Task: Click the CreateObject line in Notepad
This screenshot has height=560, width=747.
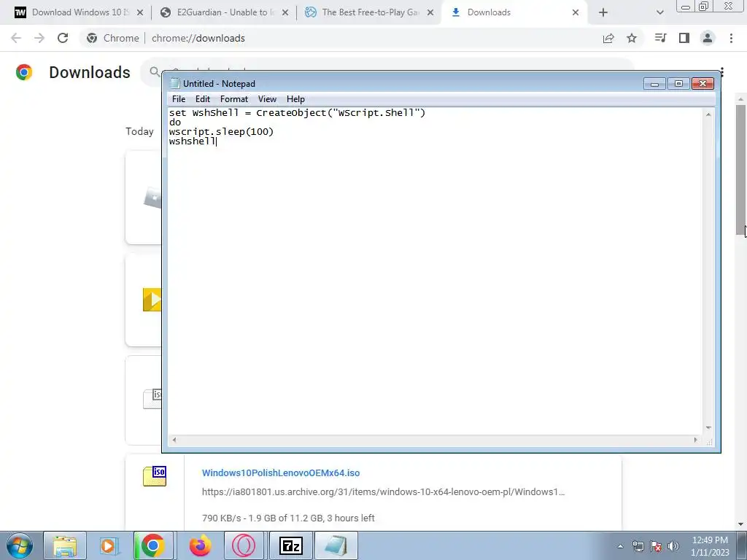Action: coord(297,113)
